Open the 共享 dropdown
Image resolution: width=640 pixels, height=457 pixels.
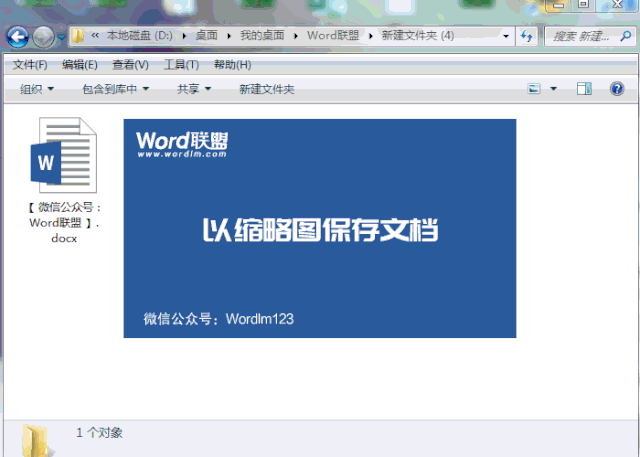click(194, 89)
